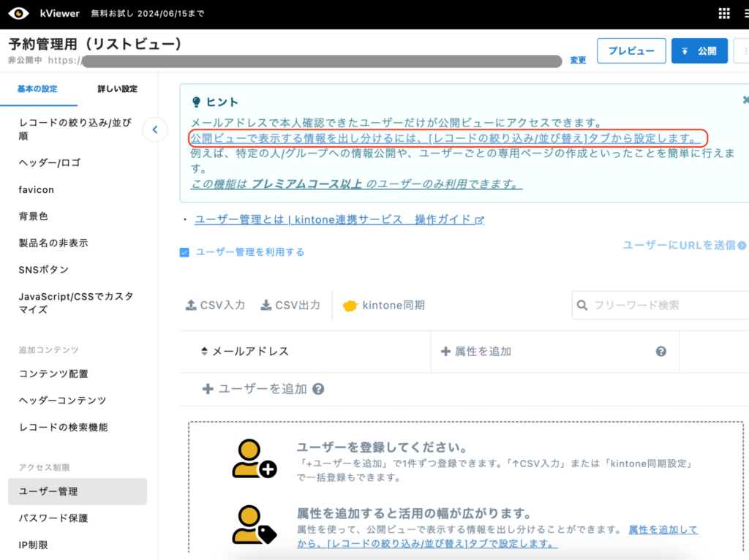Click the プレビュー button
Screen dimensions: 749x560
click(x=631, y=50)
